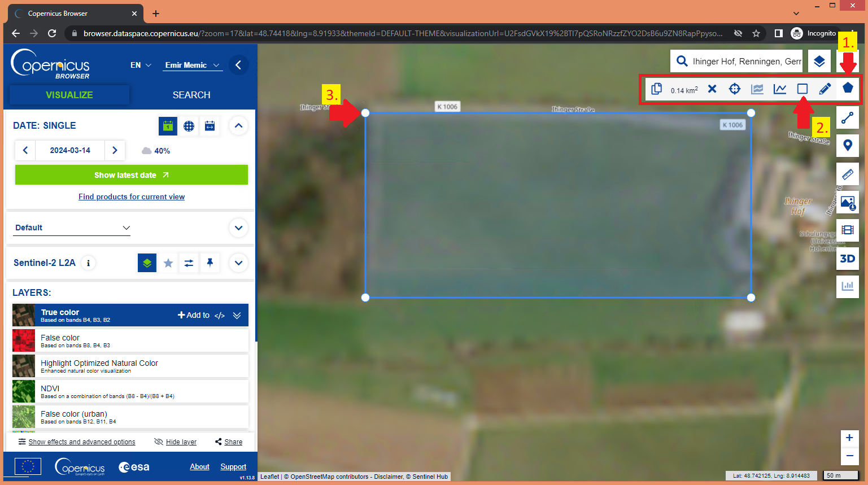Click the location search magnifier icon

682,61
